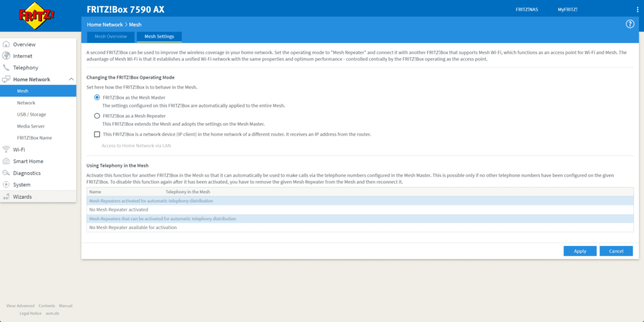
Task: Select FRITZ!Box as a Mesh Repeater
Action: (x=97, y=116)
